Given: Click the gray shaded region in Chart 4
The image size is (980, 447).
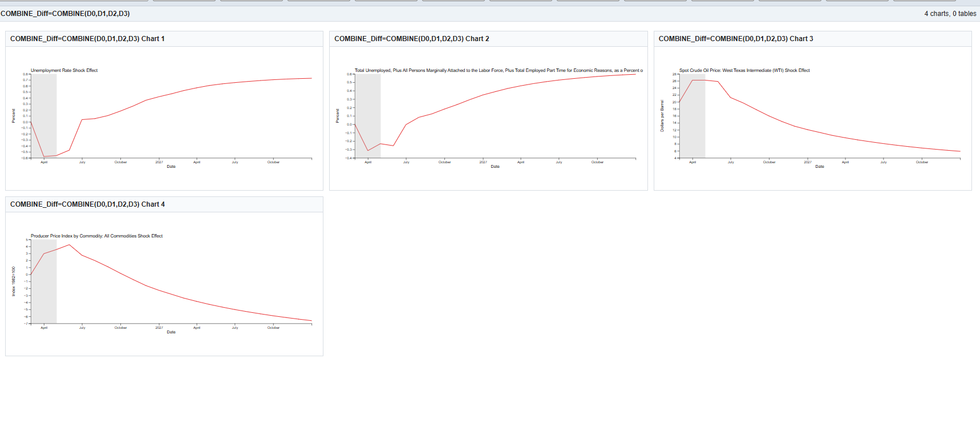Looking at the screenshot, I should [43, 281].
